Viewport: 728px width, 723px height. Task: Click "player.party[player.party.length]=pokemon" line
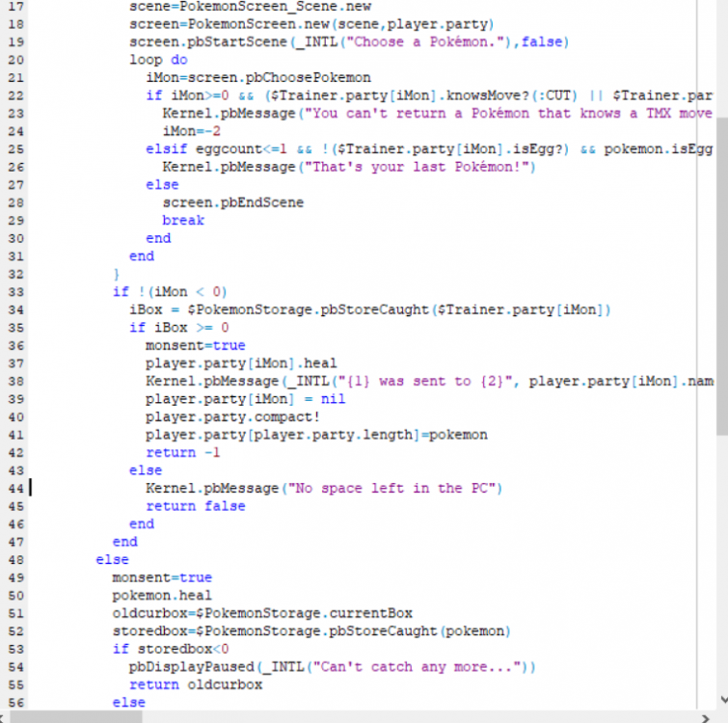click(x=316, y=435)
